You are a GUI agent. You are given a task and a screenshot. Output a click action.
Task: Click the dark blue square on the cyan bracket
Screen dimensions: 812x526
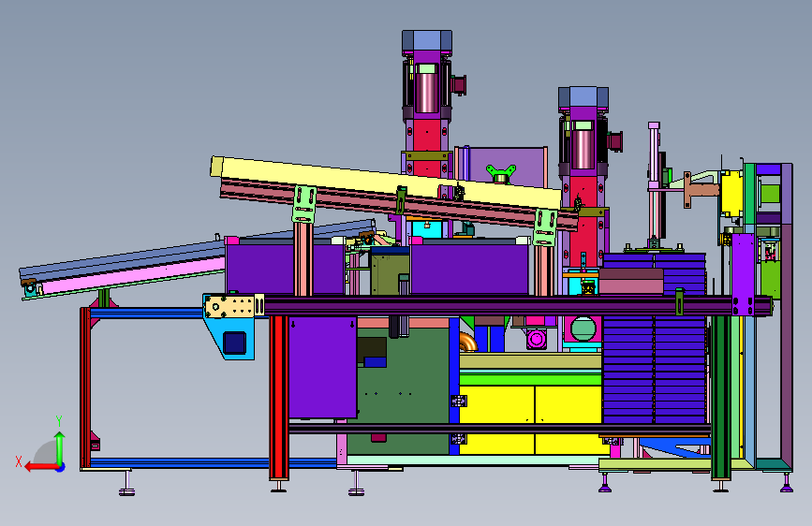coord(234,343)
